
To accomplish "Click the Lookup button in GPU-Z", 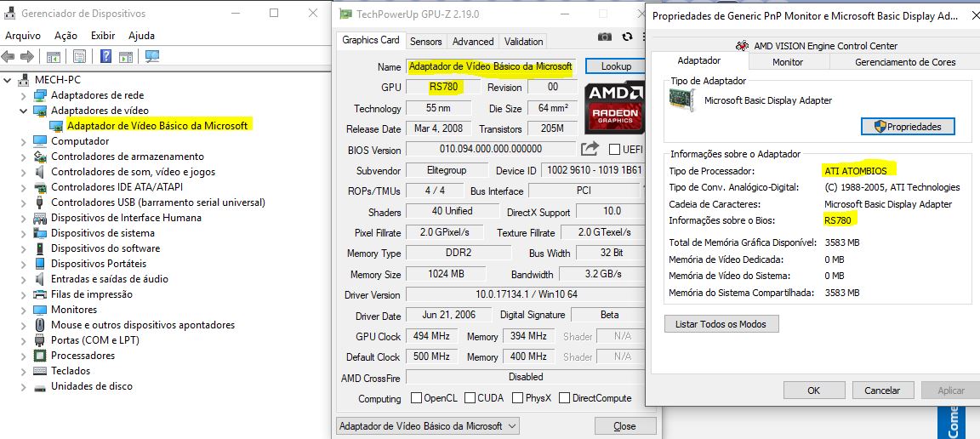I will click(616, 66).
